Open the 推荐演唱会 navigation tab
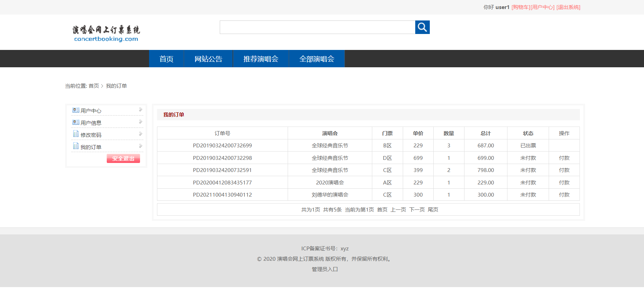The width and height of the screenshot is (644, 302). tap(261, 59)
